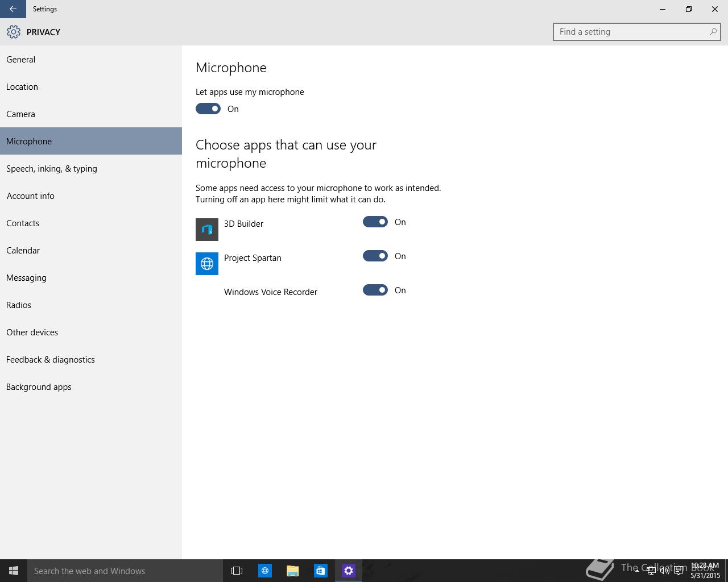Open the Contacts privacy section
Viewport: 728px width, 582px height.
click(91, 223)
